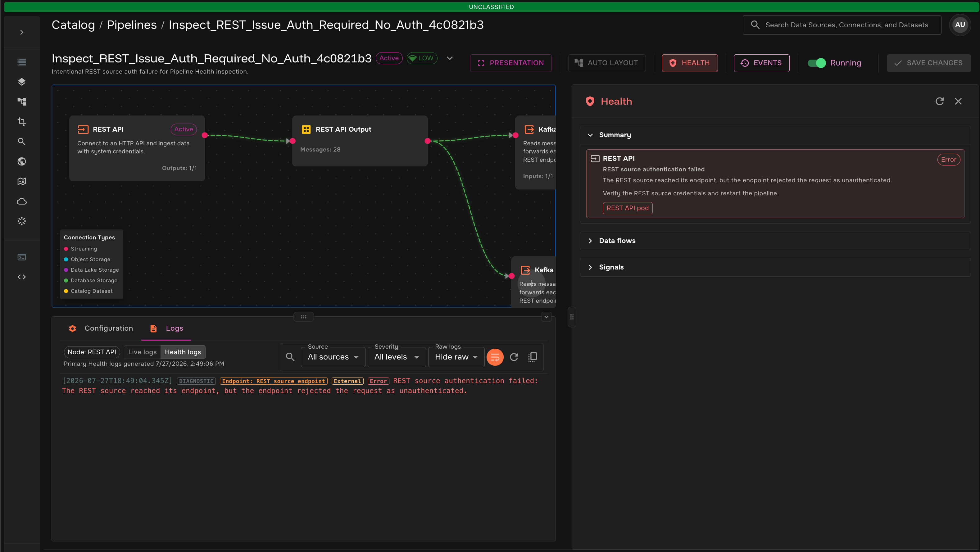Click the Active badge on REST API node
Image resolution: width=980 pixels, height=552 pixels.
[x=184, y=129]
